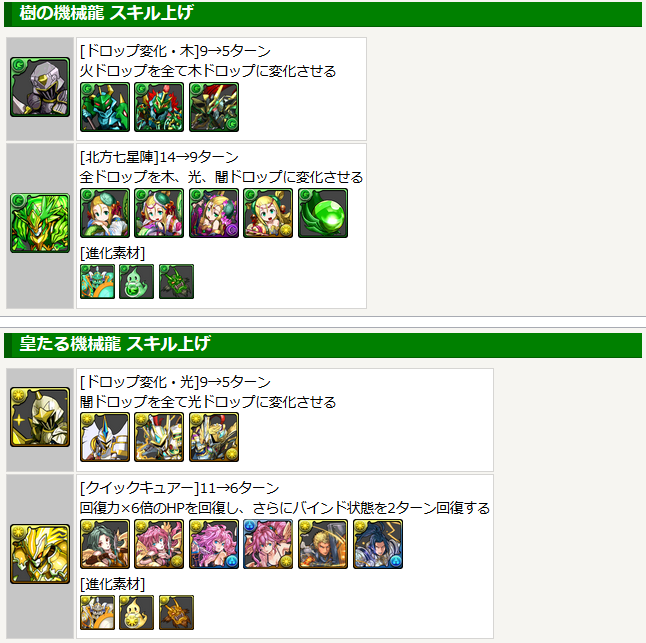Viewport: 646px width, 643px height.
Task: Click the green ghost evolution material icon
Action: click(x=136, y=281)
